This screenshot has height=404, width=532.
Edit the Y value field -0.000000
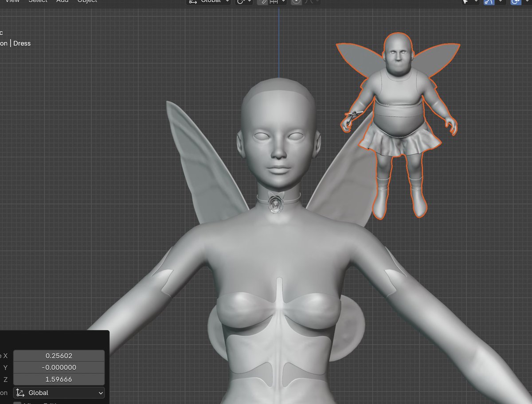click(59, 368)
